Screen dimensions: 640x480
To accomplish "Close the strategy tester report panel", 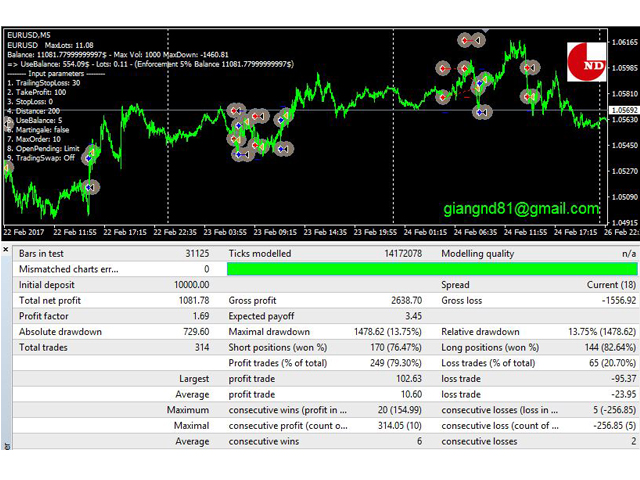I will 6,249.
